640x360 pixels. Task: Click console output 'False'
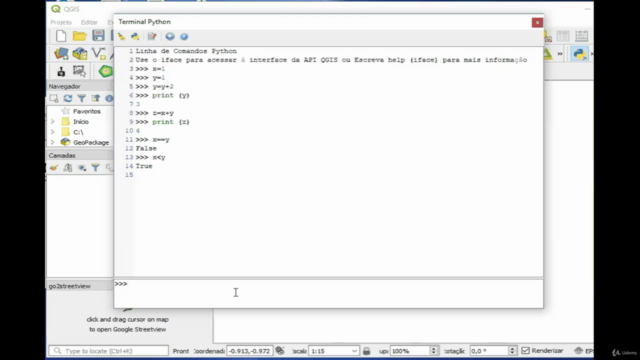[x=146, y=148]
